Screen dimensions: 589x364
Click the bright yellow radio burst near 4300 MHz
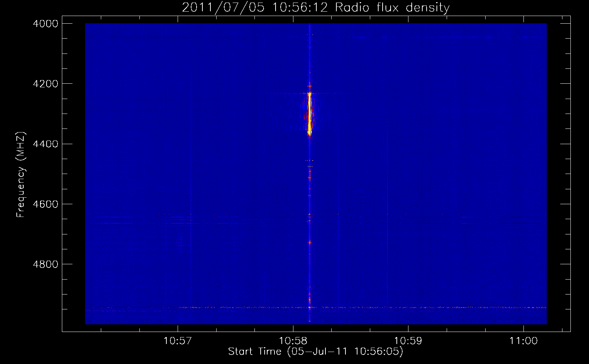(x=309, y=115)
